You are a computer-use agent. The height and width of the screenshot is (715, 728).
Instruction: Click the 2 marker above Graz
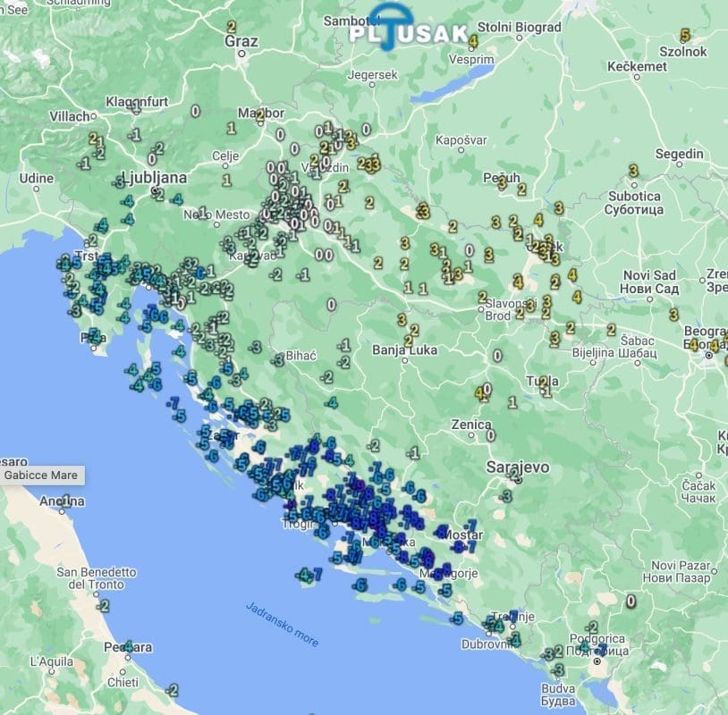(x=233, y=27)
